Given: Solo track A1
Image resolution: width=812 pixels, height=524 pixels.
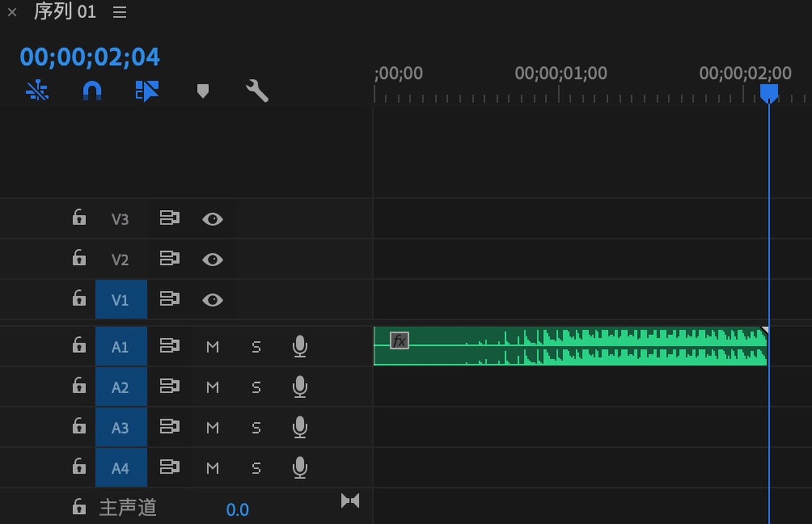Looking at the screenshot, I should pyautogui.click(x=256, y=347).
